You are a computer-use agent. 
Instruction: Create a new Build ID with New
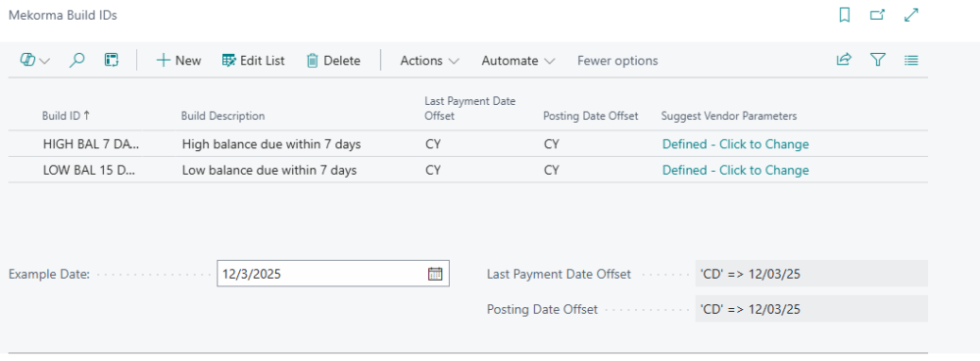coord(178,61)
